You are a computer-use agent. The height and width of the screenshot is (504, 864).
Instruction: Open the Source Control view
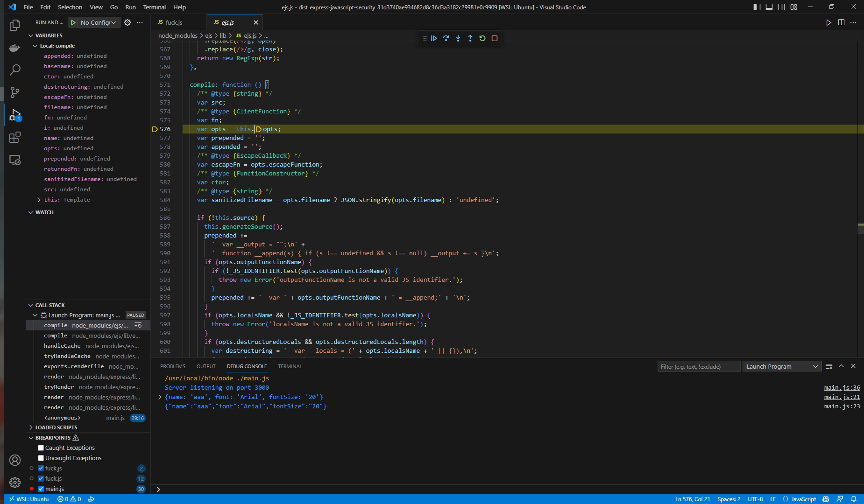coord(15,92)
